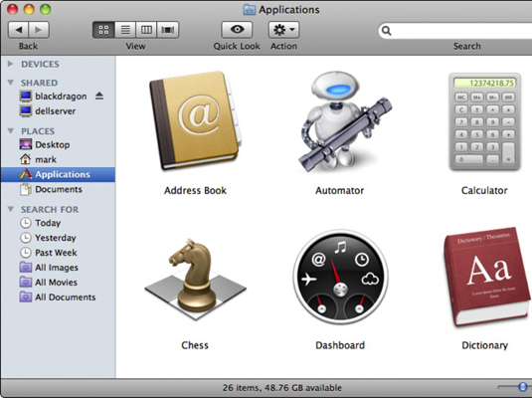Eject the blackdragon server

point(99,97)
